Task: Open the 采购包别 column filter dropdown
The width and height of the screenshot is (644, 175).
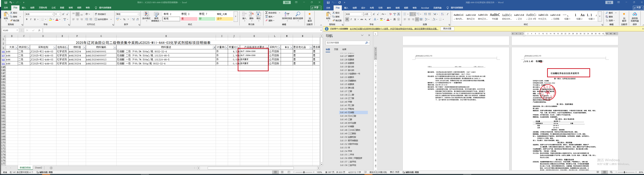Action: (55, 47)
